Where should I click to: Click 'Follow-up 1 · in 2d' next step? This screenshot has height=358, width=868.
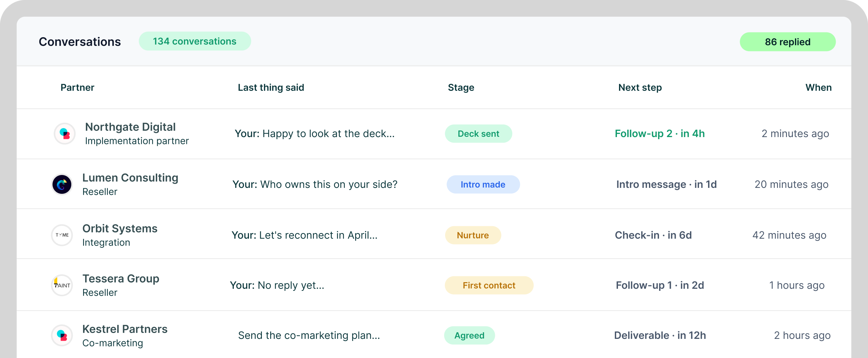660,285
